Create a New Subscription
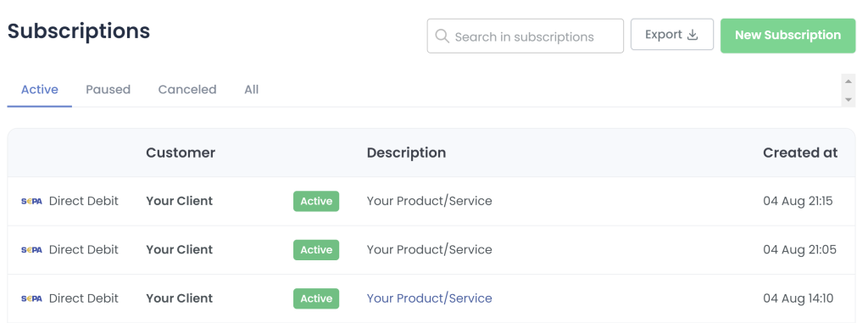The width and height of the screenshot is (868, 323). (787, 35)
